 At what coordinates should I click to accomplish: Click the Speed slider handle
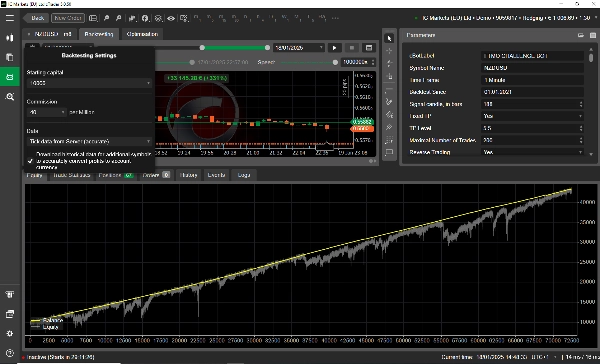coord(335,62)
